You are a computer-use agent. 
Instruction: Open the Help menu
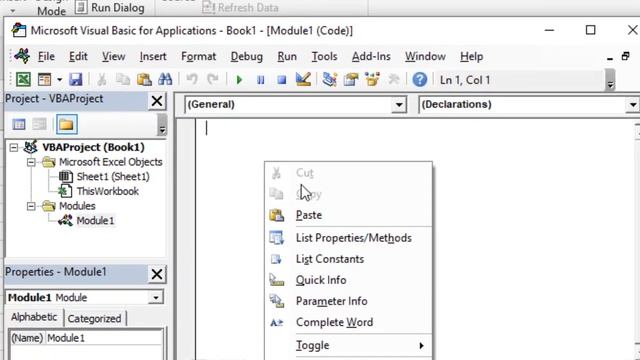471,56
